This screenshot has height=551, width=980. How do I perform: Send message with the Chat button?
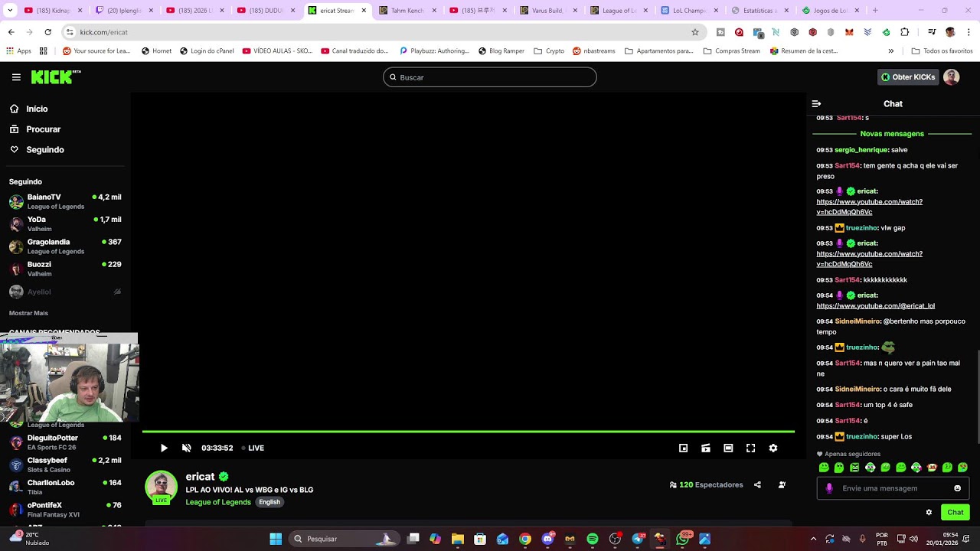point(955,512)
